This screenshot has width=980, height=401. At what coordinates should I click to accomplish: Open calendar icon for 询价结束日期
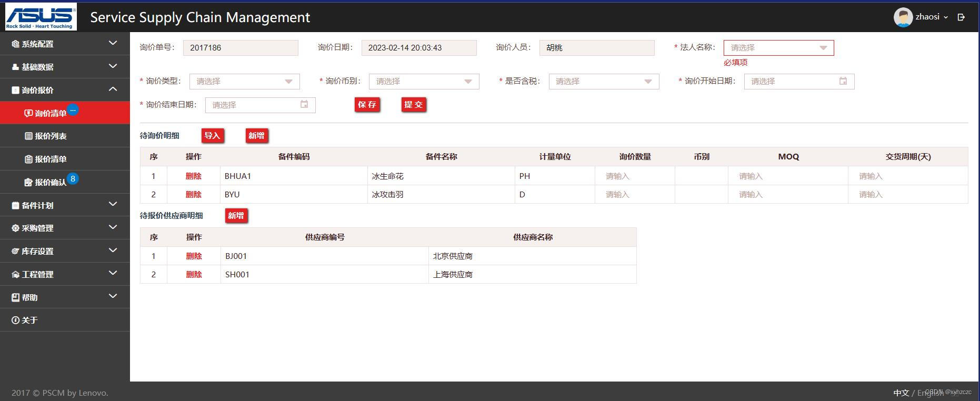coord(304,104)
